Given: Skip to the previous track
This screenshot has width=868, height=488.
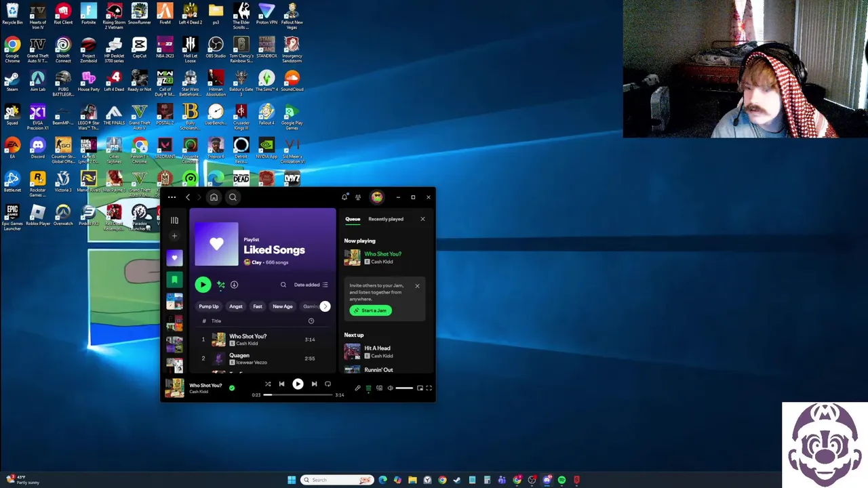Looking at the screenshot, I should pos(282,384).
